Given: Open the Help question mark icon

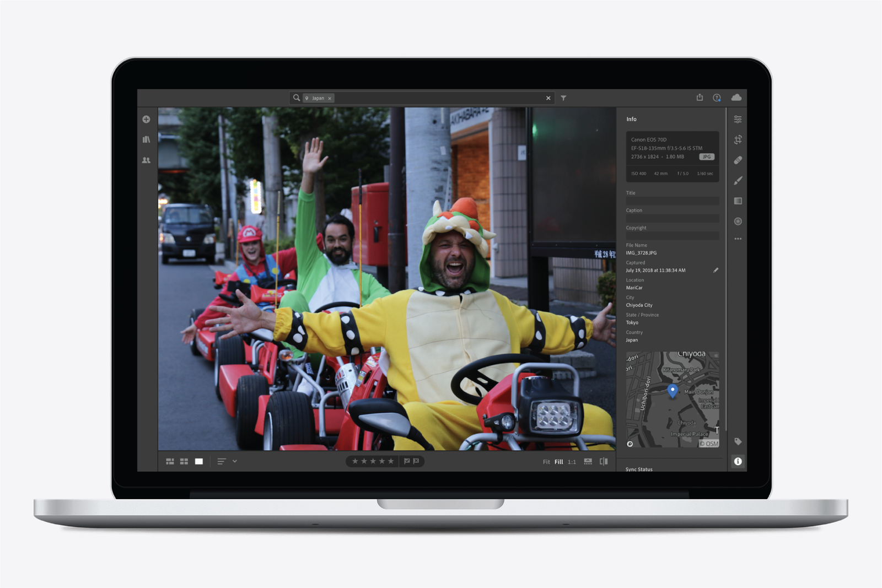Looking at the screenshot, I should [x=717, y=98].
